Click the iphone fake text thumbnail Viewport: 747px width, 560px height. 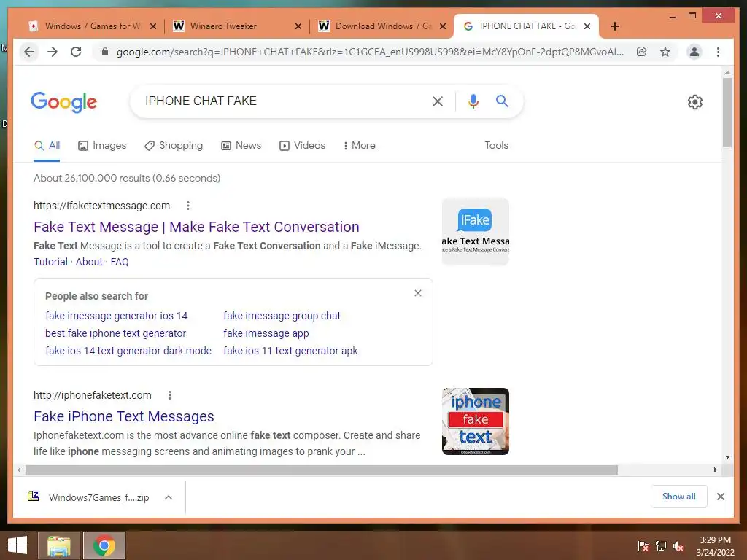476,421
